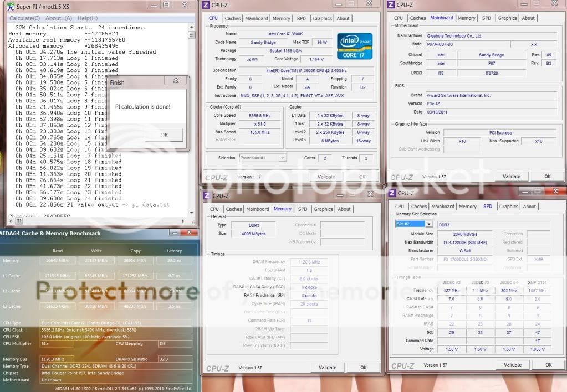This screenshot has height=392, width=567.
Task: Open the SPD tab in the CPU-Z Memory window
Action: 302,209
